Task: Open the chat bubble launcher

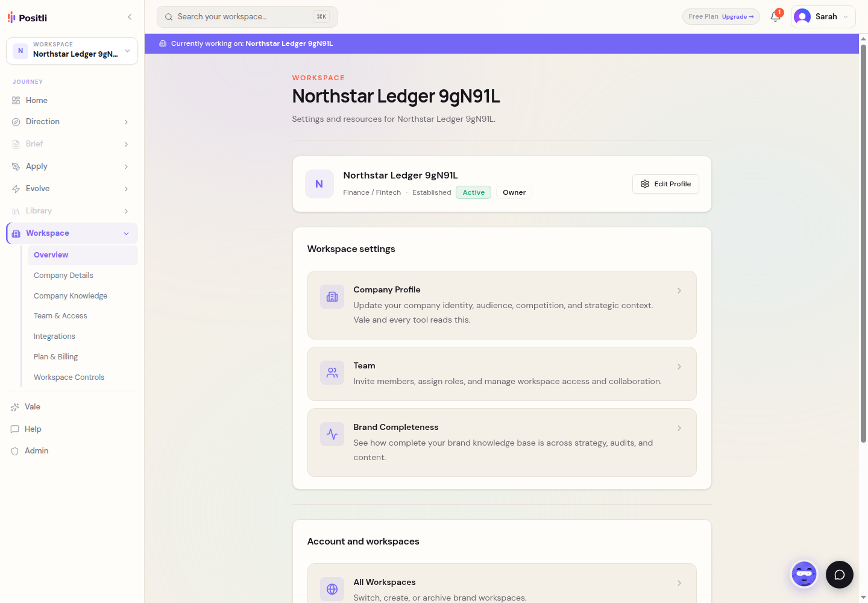Action: click(840, 575)
